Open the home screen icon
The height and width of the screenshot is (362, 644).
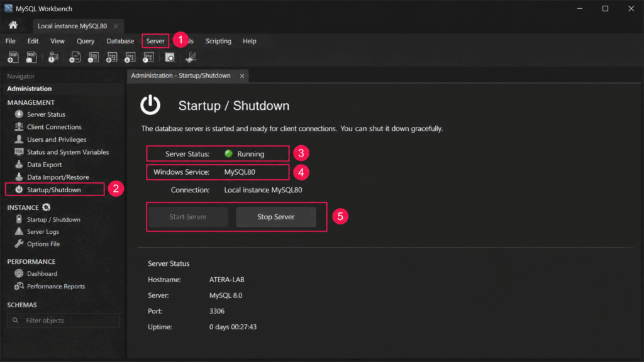[13, 25]
